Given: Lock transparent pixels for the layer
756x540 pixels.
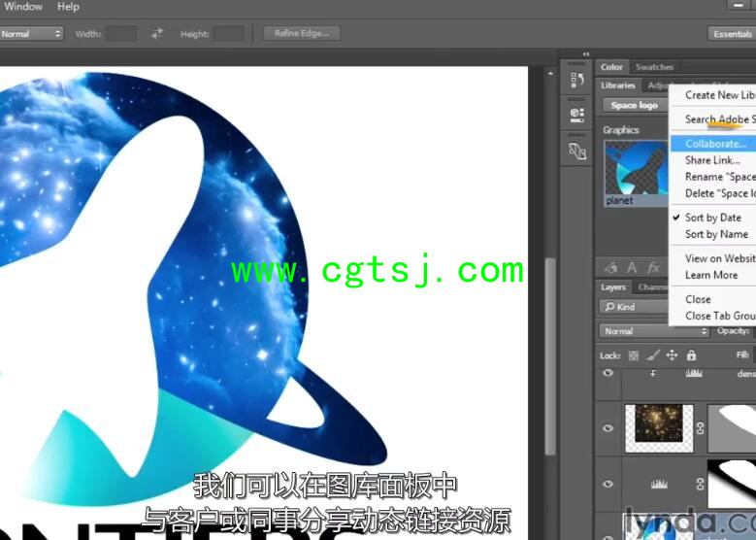Looking at the screenshot, I should 634,355.
